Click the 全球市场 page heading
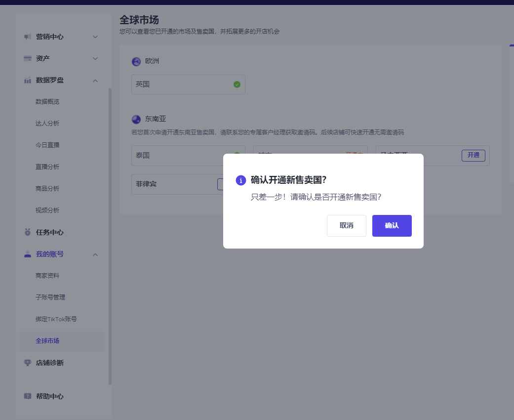Viewport: 514px width, 420px height. click(x=139, y=20)
